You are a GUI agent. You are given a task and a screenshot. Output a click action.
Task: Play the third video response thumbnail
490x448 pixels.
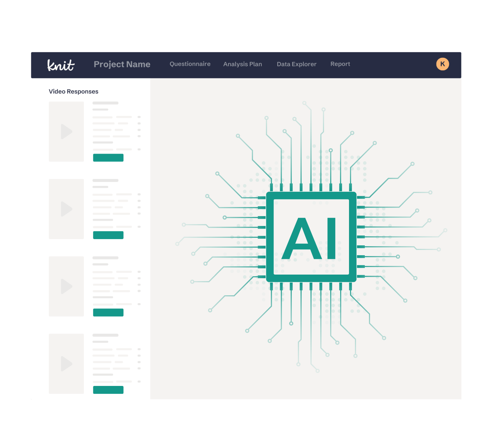[x=66, y=286]
